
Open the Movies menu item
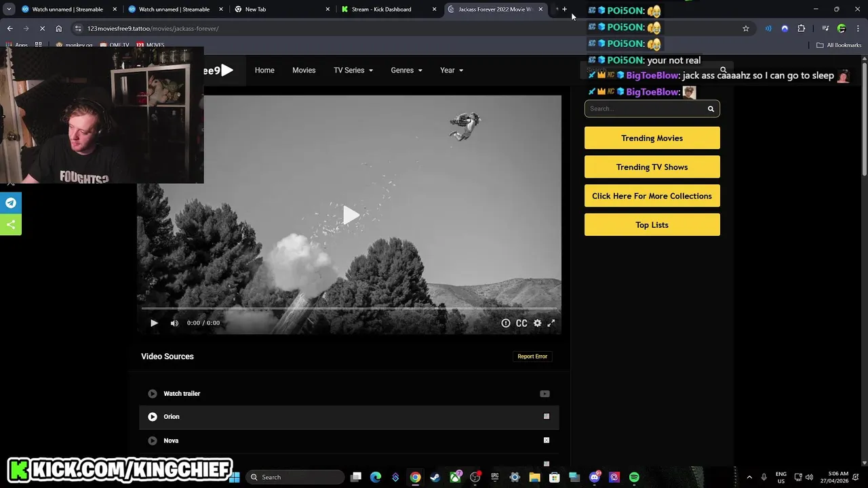pyautogui.click(x=304, y=70)
